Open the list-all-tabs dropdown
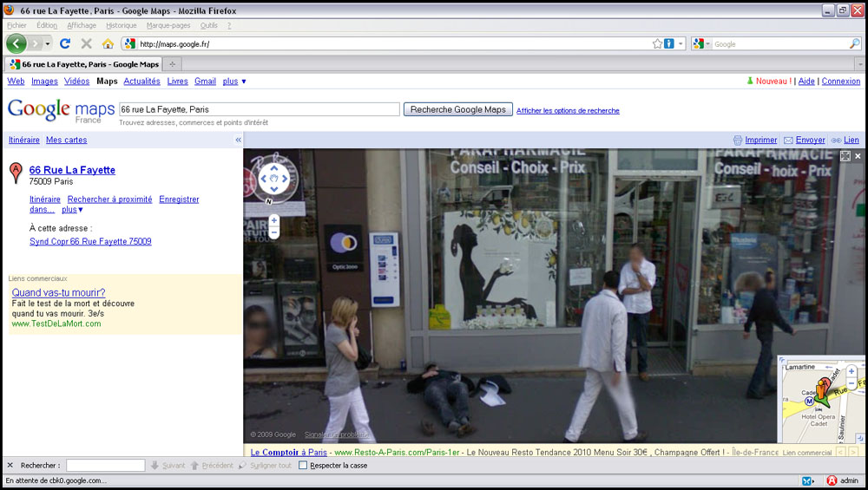 click(859, 64)
